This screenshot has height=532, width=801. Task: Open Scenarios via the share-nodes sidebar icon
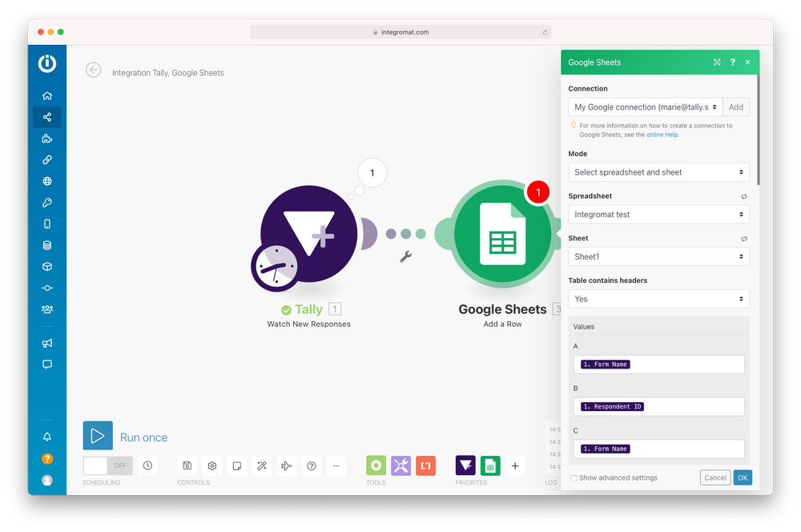47,117
